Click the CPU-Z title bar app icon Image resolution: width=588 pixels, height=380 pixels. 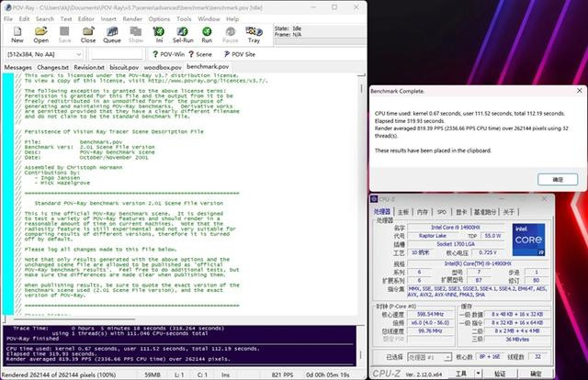tap(374, 199)
